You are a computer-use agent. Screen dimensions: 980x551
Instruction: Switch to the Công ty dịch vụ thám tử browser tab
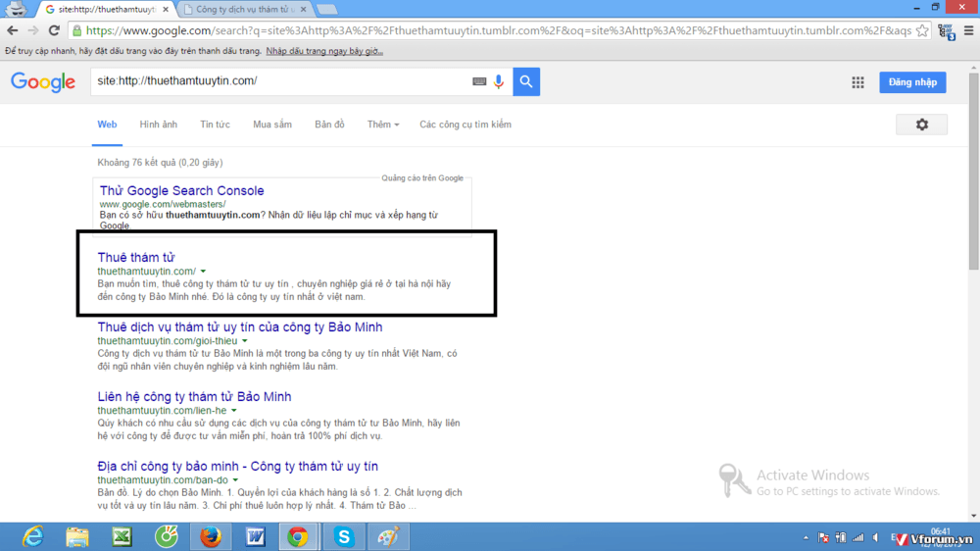(244, 10)
